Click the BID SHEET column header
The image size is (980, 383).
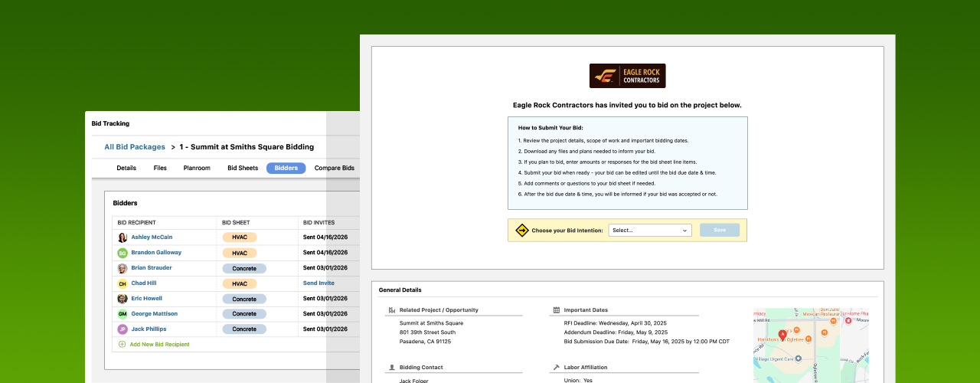tap(236, 223)
